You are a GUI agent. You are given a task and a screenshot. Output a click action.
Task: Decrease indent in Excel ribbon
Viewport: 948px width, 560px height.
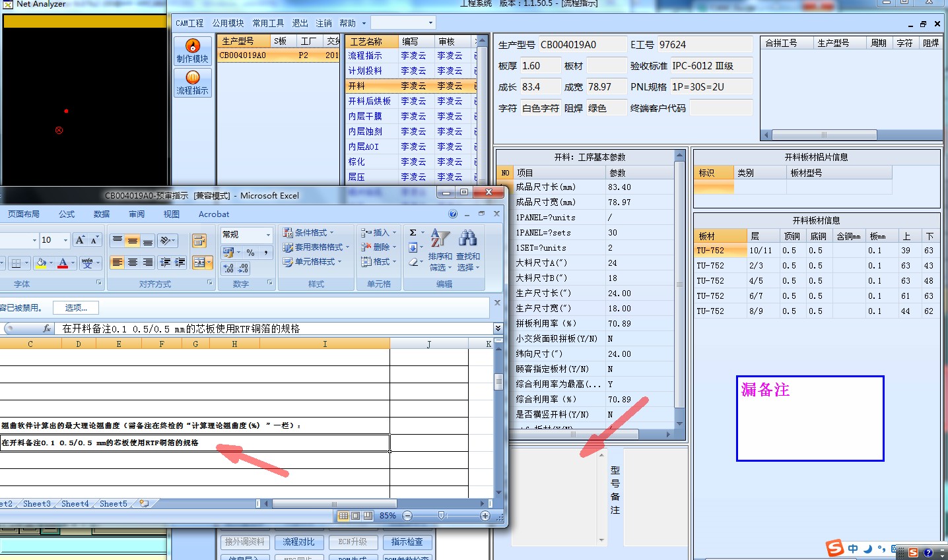tap(165, 262)
